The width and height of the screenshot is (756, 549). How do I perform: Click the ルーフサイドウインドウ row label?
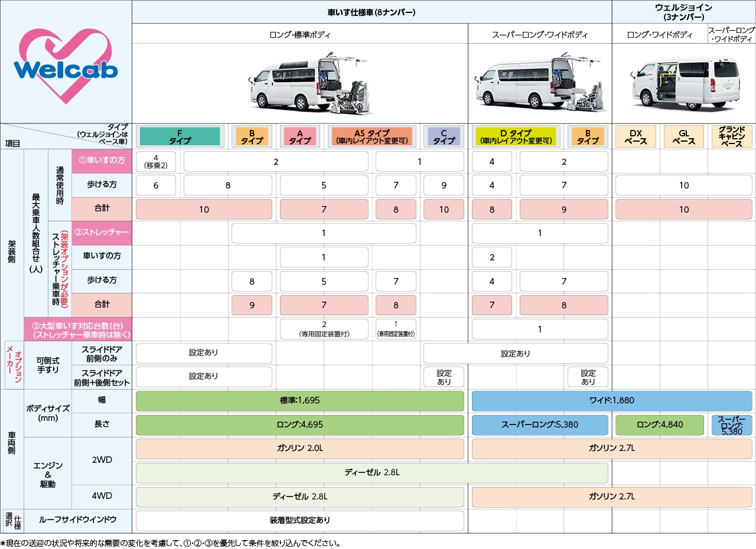[x=77, y=521]
